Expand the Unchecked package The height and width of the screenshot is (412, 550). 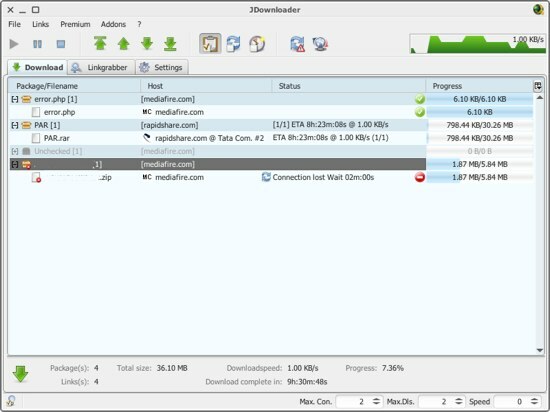click(x=14, y=151)
